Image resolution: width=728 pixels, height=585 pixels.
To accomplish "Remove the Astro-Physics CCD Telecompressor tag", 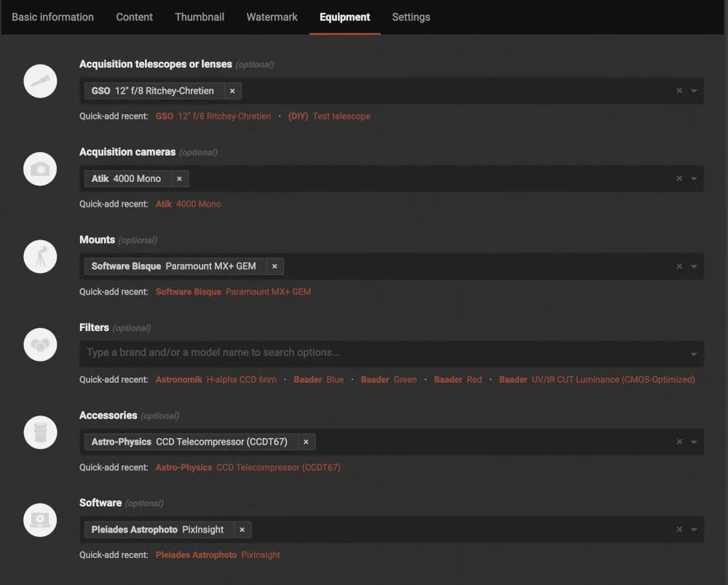I will coord(306,442).
